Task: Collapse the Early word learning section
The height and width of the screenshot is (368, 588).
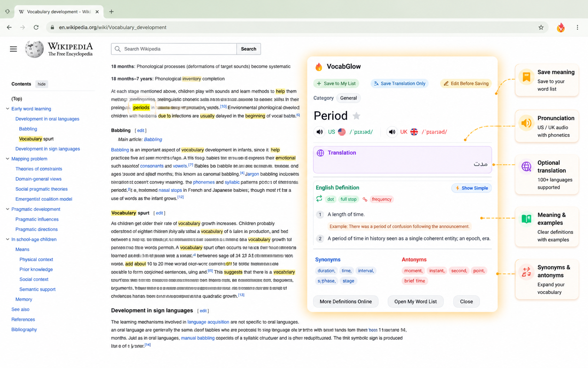Action: (7, 109)
